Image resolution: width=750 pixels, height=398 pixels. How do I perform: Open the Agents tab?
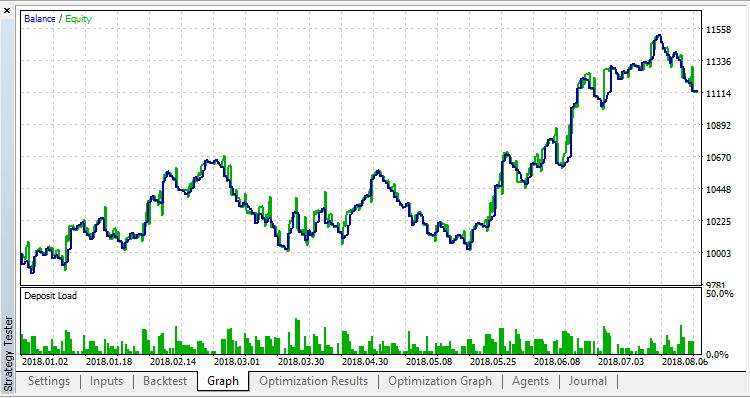point(530,381)
